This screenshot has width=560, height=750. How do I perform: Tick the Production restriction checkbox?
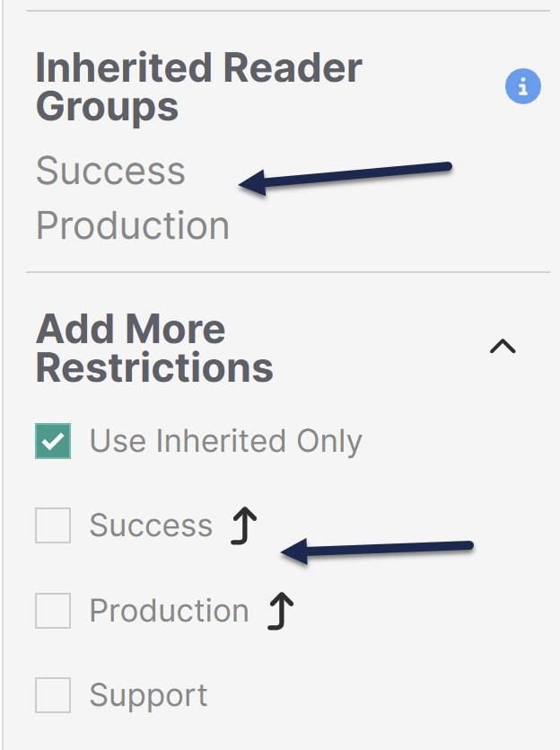coord(53,611)
